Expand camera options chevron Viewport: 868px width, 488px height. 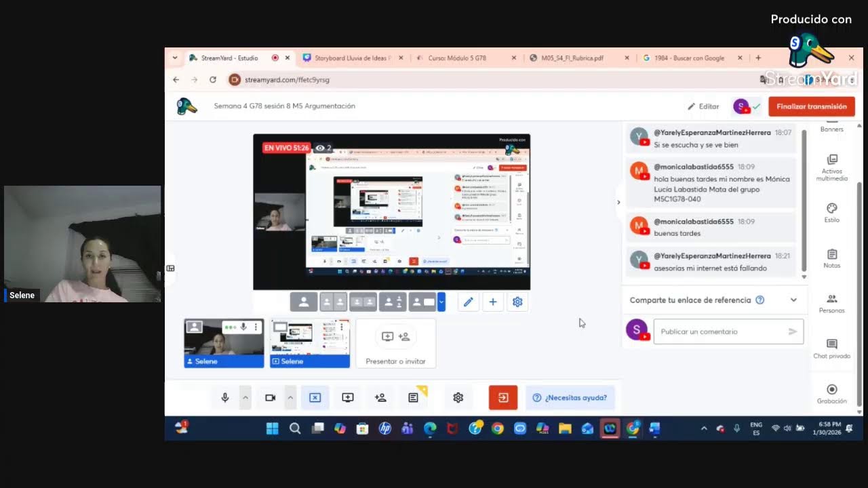(290, 398)
